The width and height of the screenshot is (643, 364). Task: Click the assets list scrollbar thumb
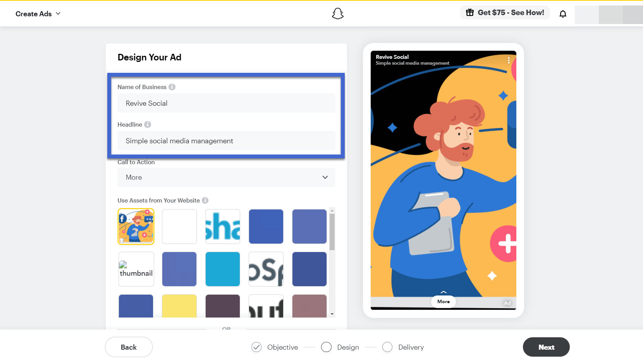point(332,232)
